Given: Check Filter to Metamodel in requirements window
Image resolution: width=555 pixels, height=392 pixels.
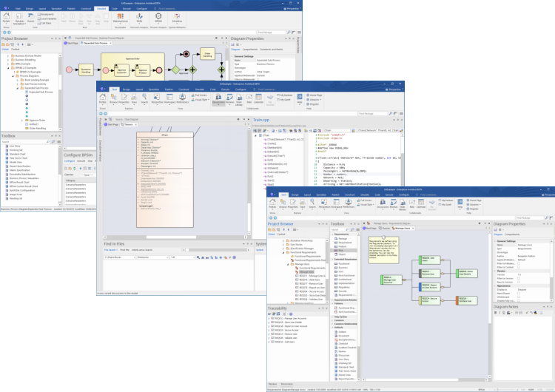Looking at the screenshot, I should (x=519, y=263).
